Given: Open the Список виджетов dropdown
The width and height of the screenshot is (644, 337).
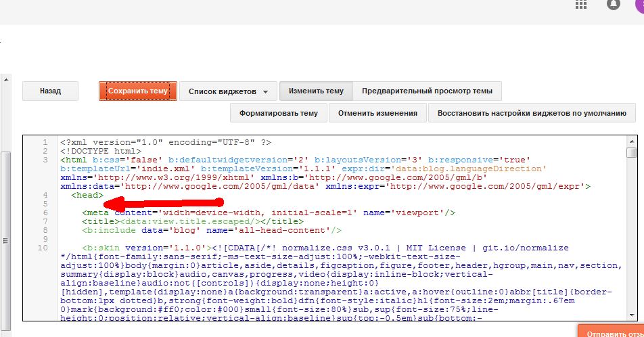Looking at the screenshot, I should 228,91.
